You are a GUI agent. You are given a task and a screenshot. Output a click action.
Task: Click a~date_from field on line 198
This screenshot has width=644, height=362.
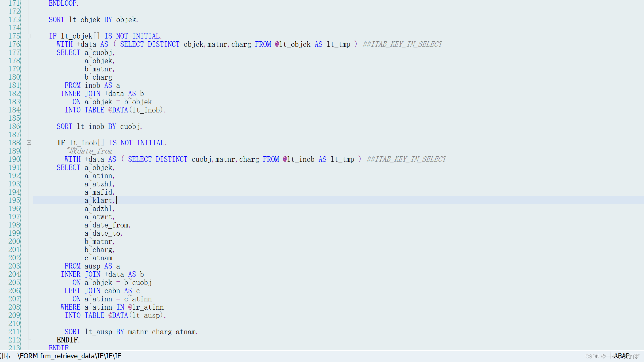[107, 225]
